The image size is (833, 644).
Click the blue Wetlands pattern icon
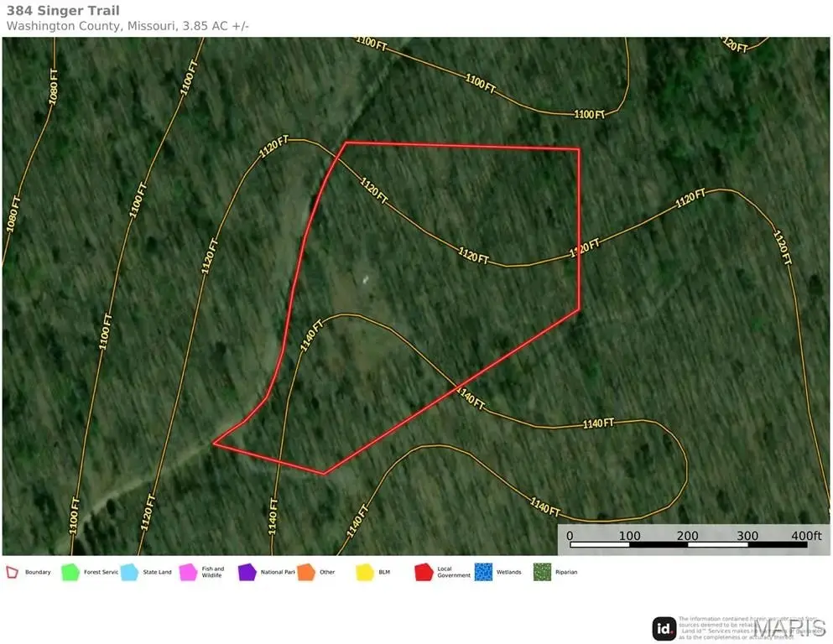[482, 572]
